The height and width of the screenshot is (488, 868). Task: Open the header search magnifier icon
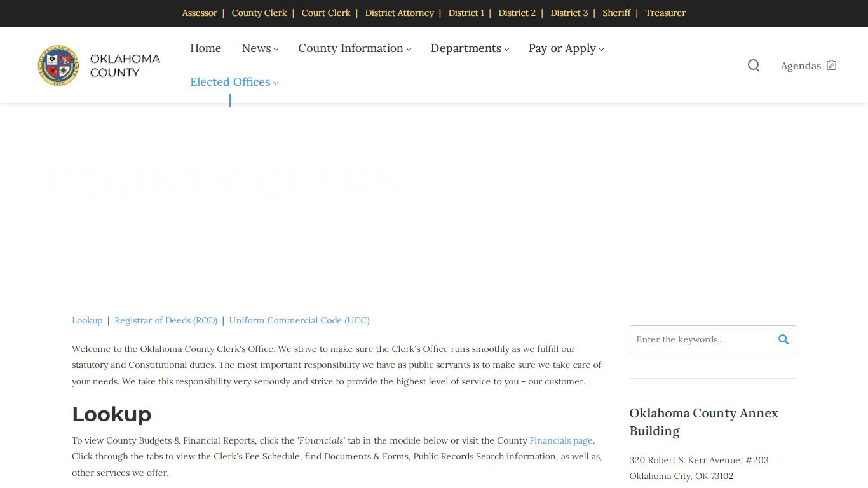click(754, 65)
